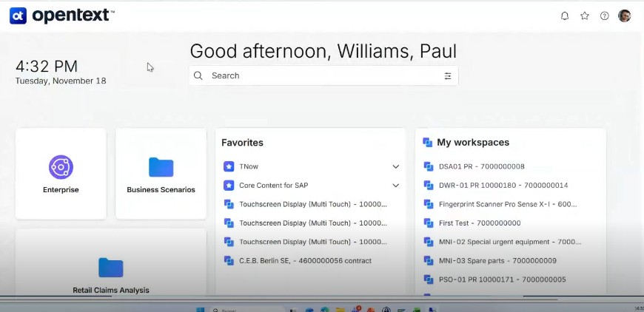The height and width of the screenshot is (312, 644).
Task: Click workspace icon beside First Test
Action: point(429,223)
